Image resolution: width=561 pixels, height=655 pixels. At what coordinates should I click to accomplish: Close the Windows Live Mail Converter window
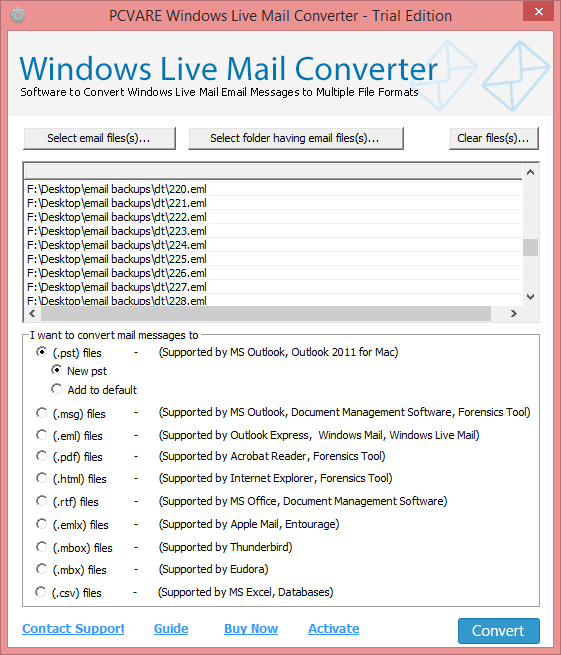[538, 11]
